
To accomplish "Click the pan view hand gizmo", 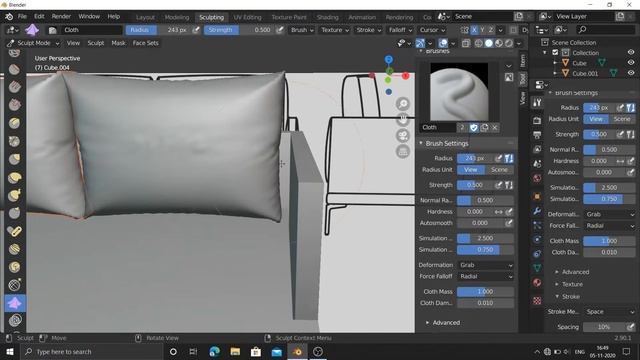I will (x=403, y=120).
